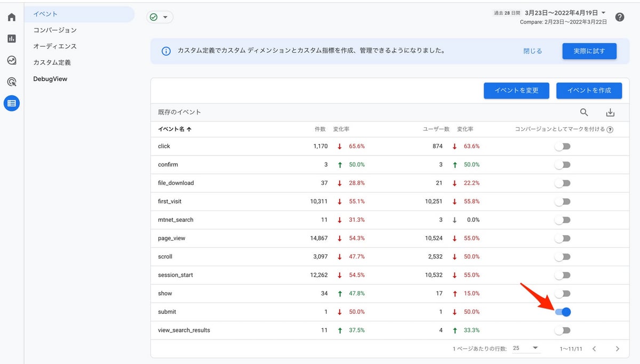Click the first_visit event name
Screen dimensions: 640x364
170,201
